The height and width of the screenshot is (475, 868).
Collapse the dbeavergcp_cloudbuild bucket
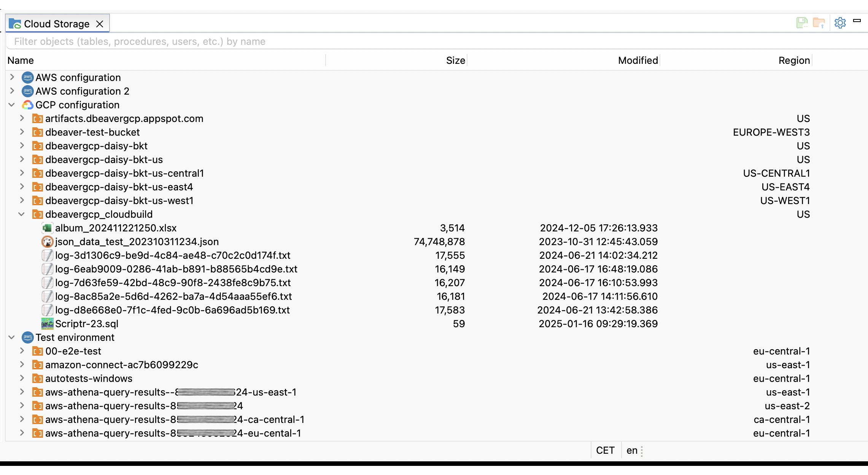[x=22, y=214]
